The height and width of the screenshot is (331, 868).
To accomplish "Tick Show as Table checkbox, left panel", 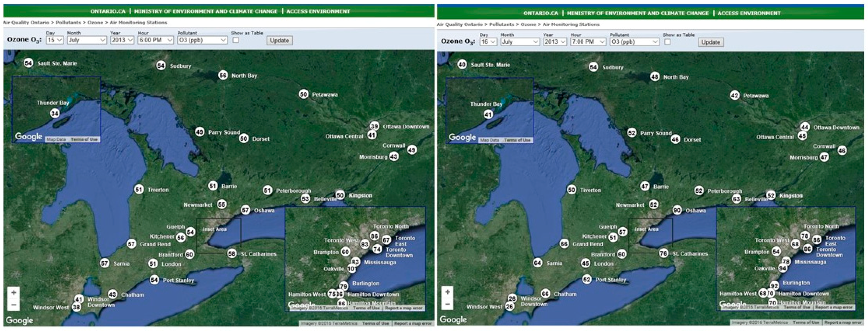I will (236, 40).
